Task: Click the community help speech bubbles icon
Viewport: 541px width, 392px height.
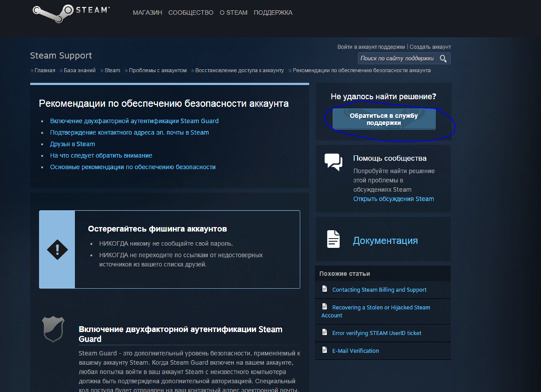Action: 333,162
